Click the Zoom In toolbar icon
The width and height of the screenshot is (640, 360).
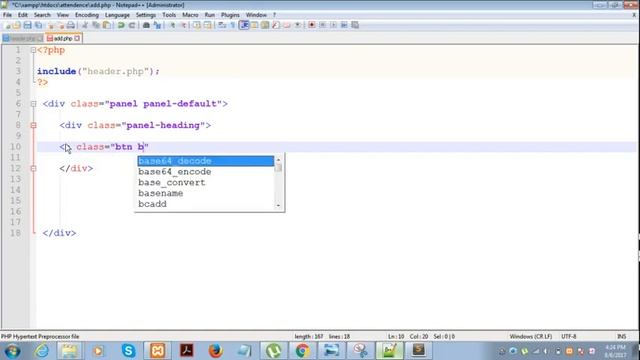(172, 25)
